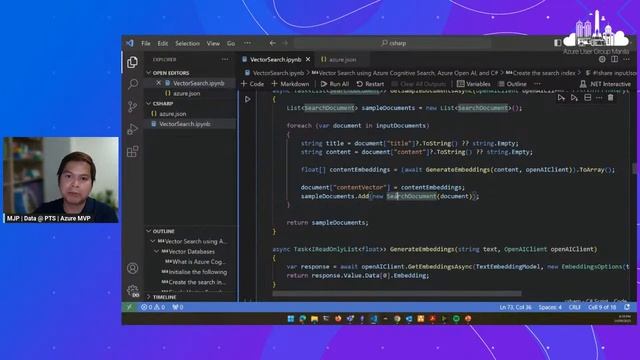
Task: Open Explorer views and more actions
Action: [x=225, y=59]
